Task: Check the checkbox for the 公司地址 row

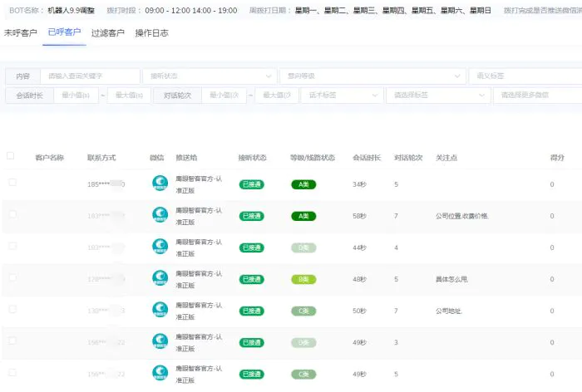Action: pos(12,309)
